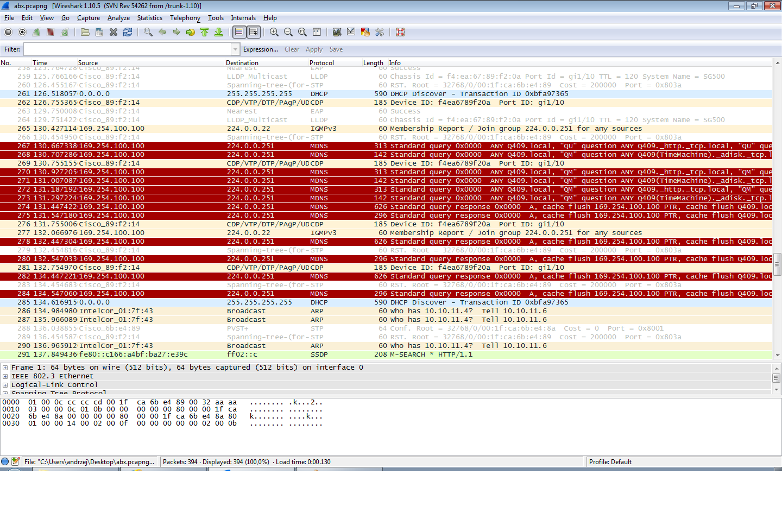The height and width of the screenshot is (532, 782).
Task: Click the Clear filter button
Action: [x=292, y=49]
